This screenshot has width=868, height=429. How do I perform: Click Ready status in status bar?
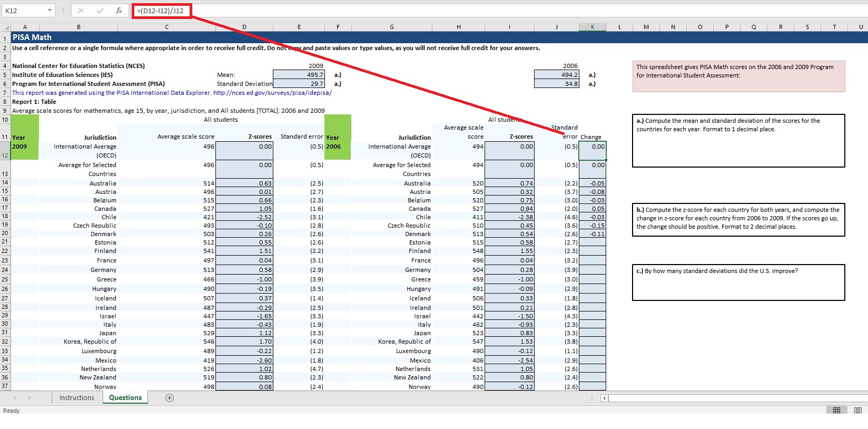tap(11, 411)
